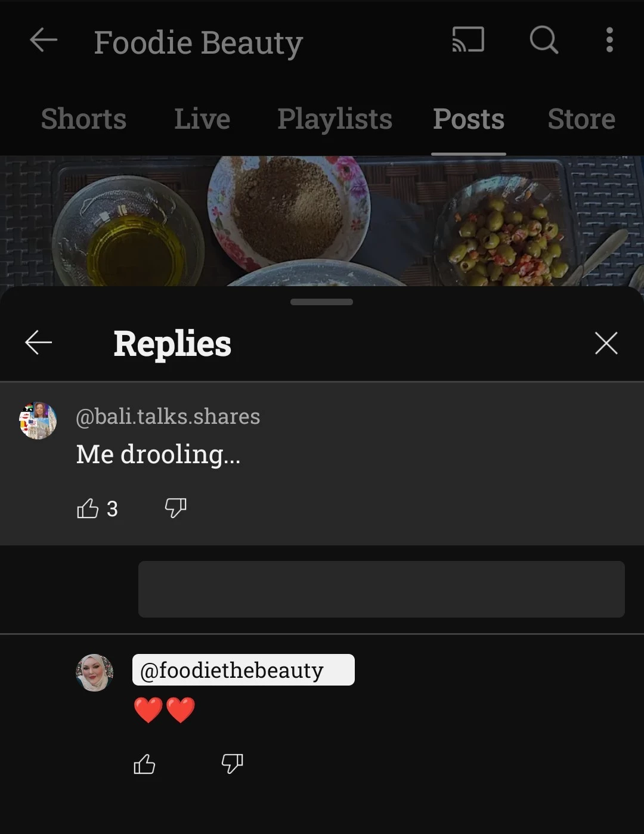
Task: Tap the add a reply field
Action: [x=382, y=589]
